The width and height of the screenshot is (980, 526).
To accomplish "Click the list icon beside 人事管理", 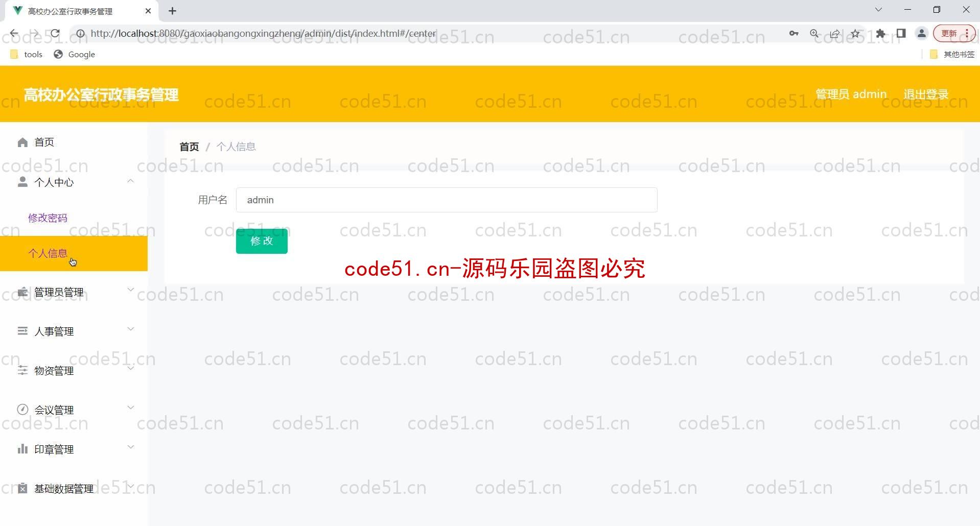I will tap(22, 331).
